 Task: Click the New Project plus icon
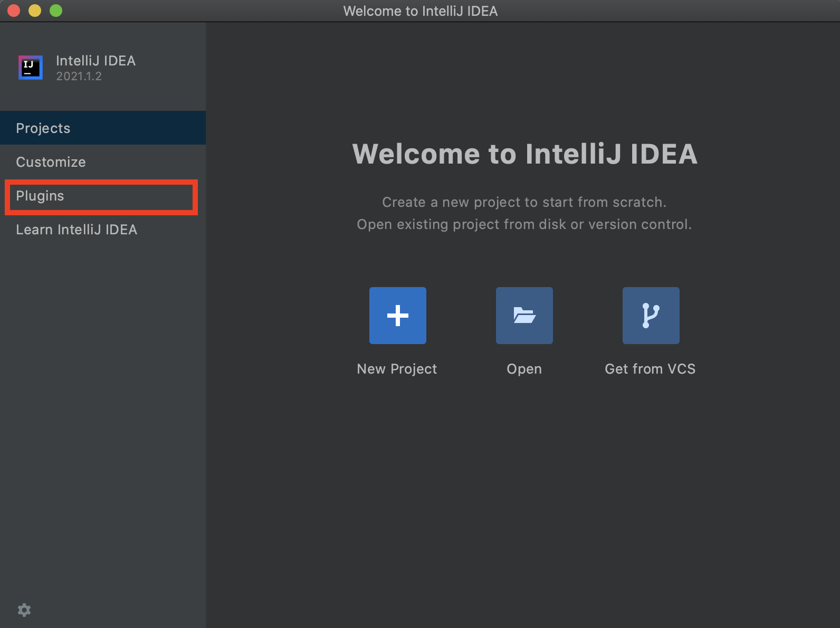coord(398,316)
